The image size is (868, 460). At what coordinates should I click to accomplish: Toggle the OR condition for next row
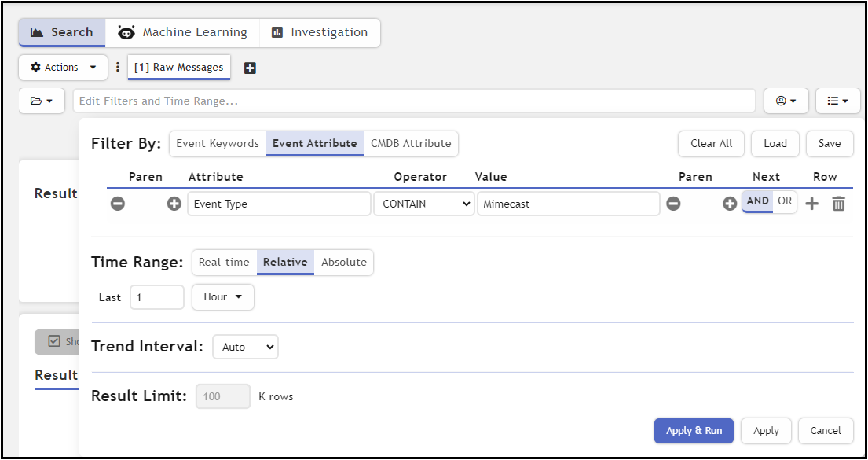coord(785,201)
